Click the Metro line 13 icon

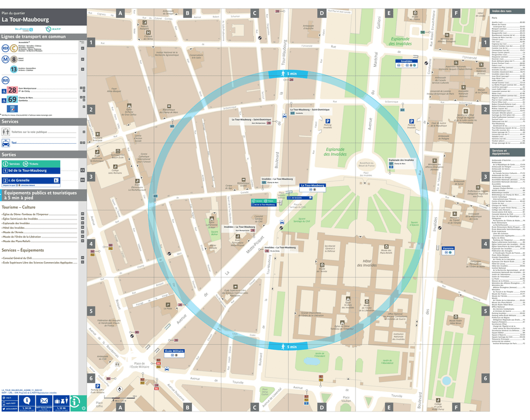[x=14, y=69]
